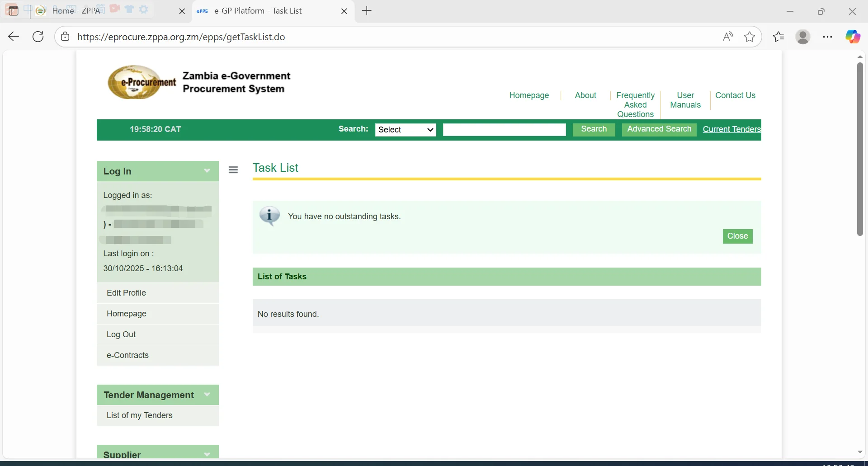The width and height of the screenshot is (868, 466).
Task: Click 'You have no outstanding tasks.' message
Action: pyautogui.click(x=344, y=217)
